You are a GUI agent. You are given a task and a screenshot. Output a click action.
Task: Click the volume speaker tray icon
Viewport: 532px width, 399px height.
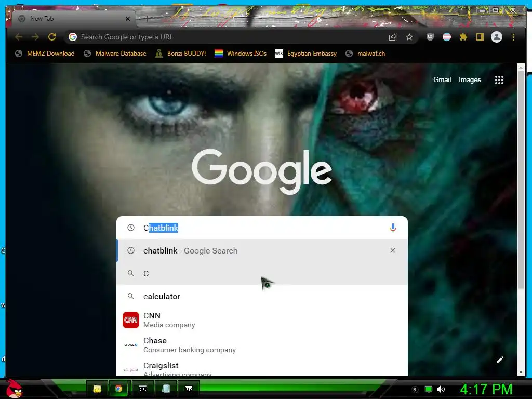pyautogui.click(x=441, y=389)
